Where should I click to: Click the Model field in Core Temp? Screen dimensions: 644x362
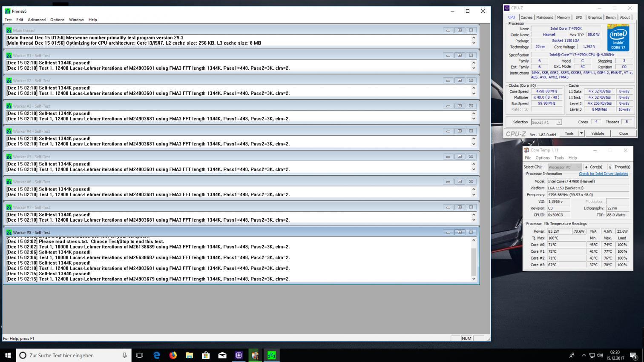click(588, 181)
